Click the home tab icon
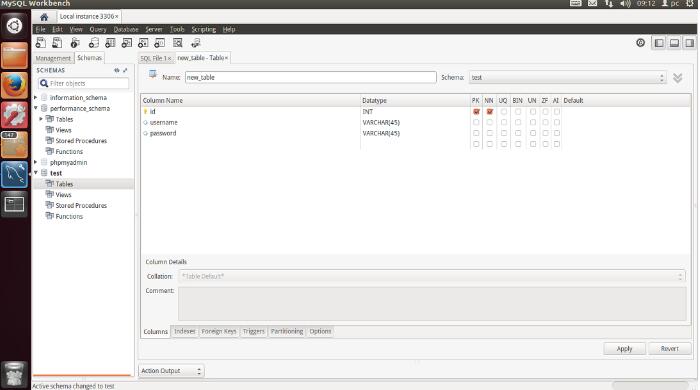 point(44,17)
